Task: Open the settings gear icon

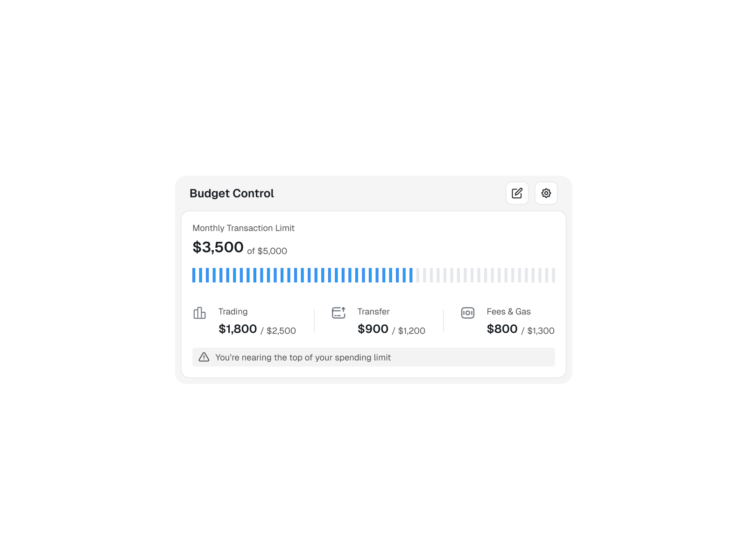Action: click(x=546, y=193)
